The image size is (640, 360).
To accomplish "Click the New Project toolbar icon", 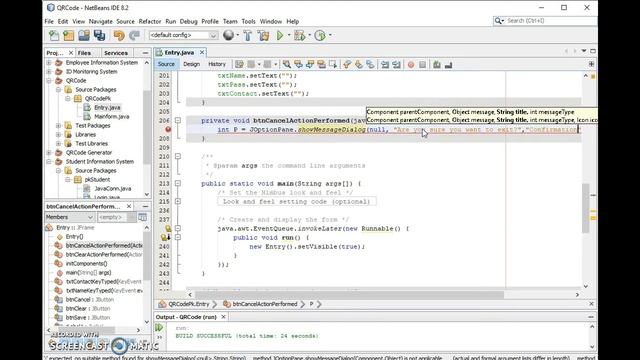I will (x=69, y=36).
